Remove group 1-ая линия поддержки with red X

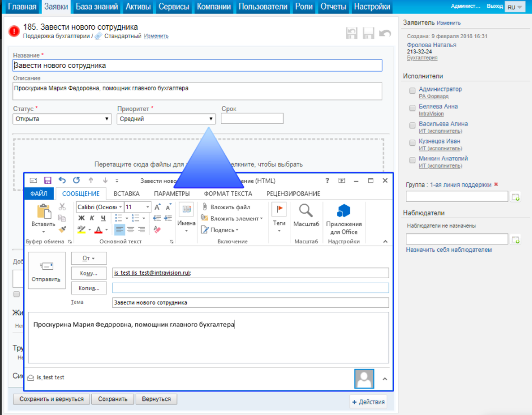(496, 185)
